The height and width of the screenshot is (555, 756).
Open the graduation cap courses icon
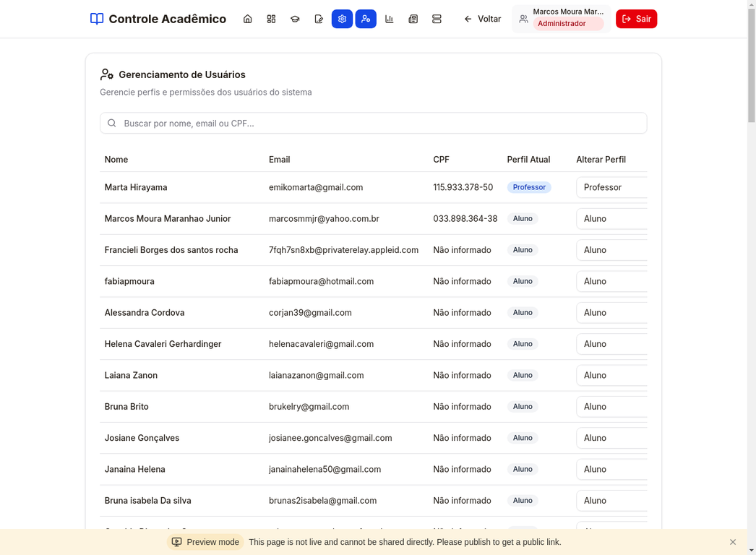point(295,19)
